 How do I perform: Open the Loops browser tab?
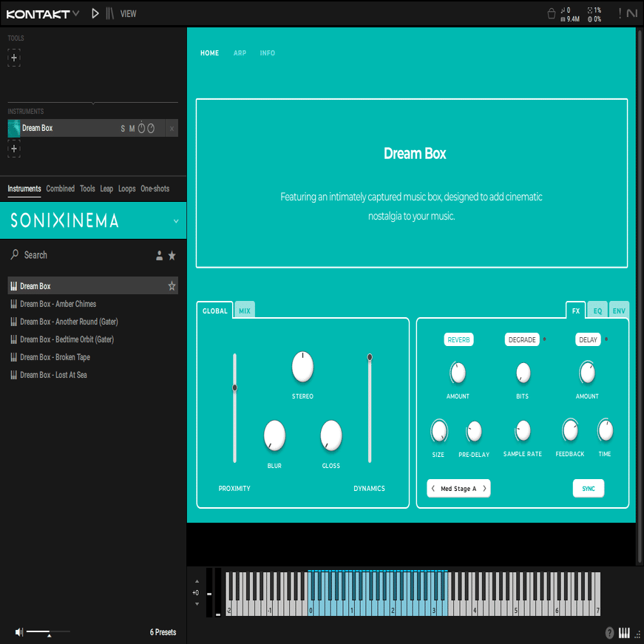(127, 189)
